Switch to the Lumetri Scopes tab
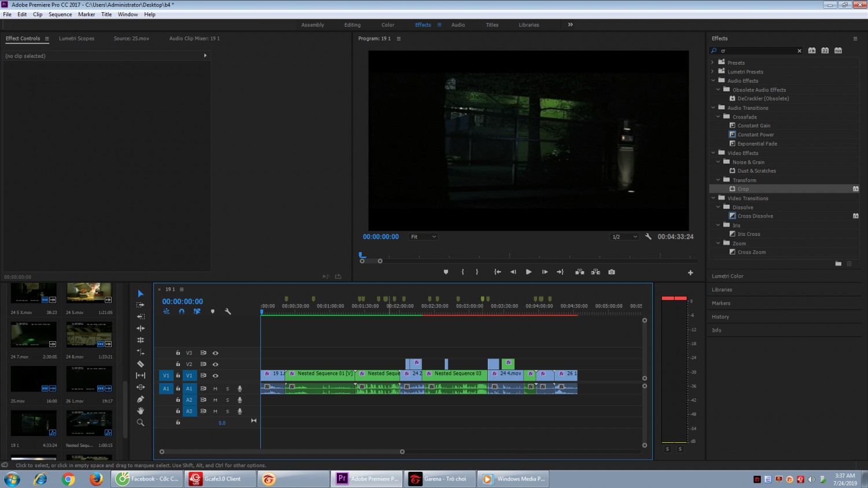The height and width of the screenshot is (488, 868). 76,39
